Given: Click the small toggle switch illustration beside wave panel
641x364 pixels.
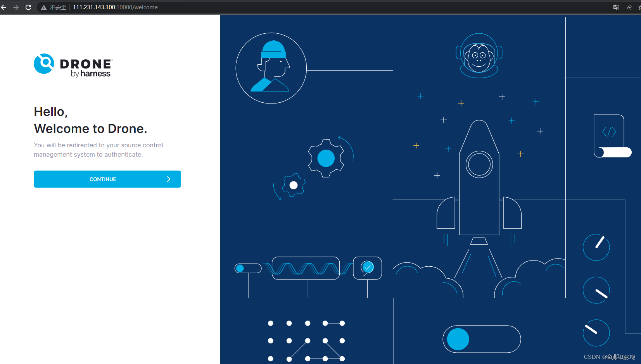Looking at the screenshot, I should [x=248, y=268].
